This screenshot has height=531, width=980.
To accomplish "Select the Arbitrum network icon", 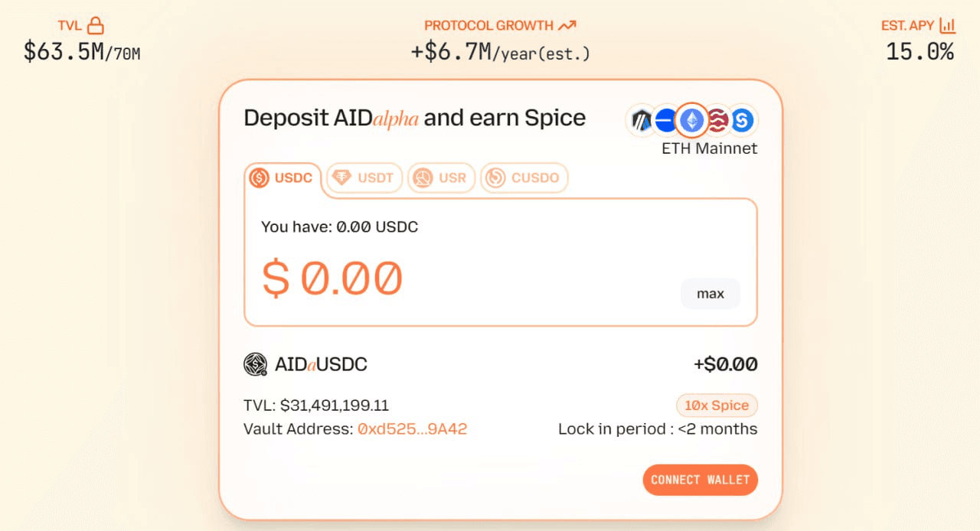I will coord(642,120).
